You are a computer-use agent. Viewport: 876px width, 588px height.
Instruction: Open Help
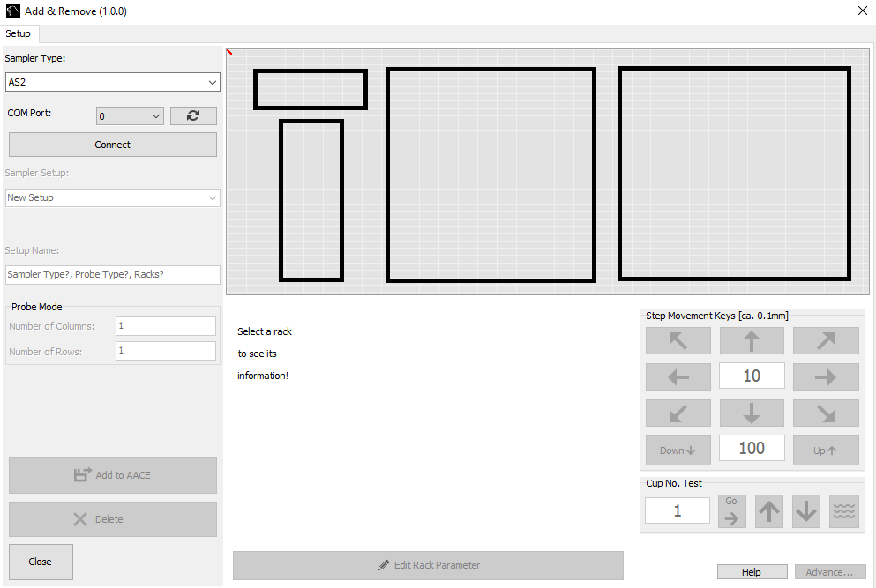(x=751, y=572)
